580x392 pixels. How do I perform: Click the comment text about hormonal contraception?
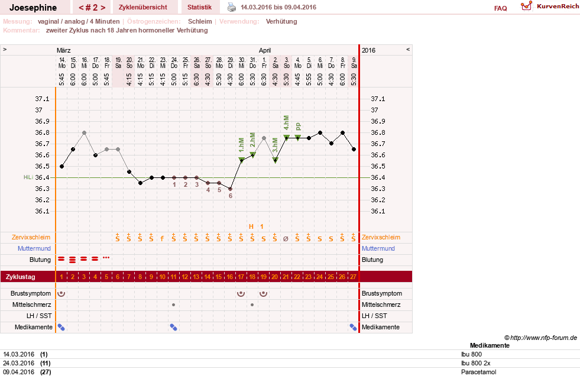pos(127,30)
